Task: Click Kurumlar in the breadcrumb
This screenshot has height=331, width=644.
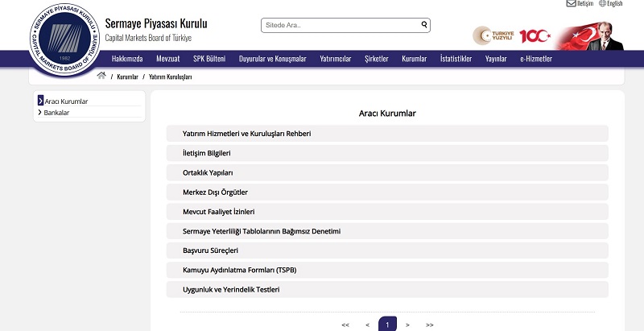Action: [127, 77]
